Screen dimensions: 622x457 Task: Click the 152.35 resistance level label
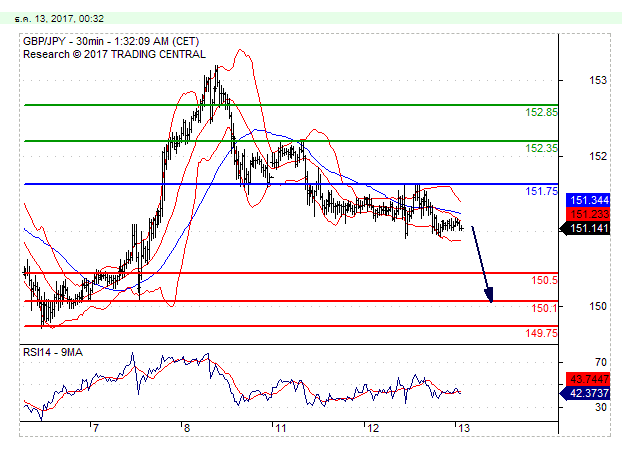(541, 148)
